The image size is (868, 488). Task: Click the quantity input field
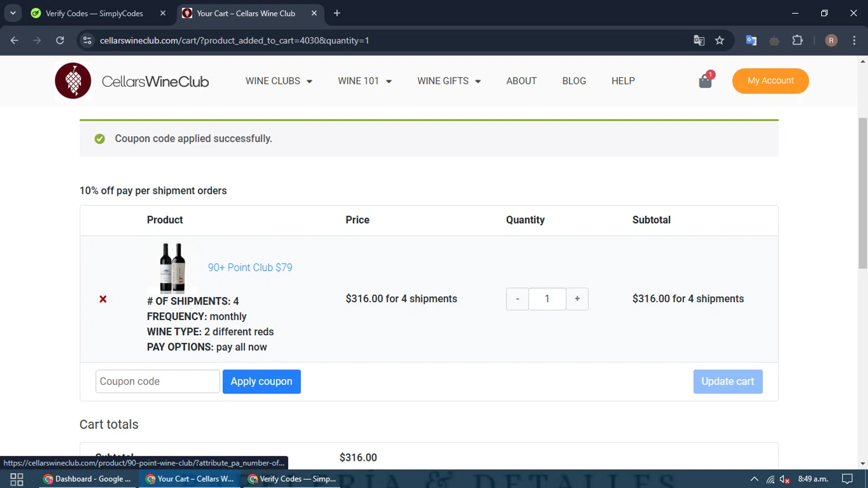coord(547,299)
